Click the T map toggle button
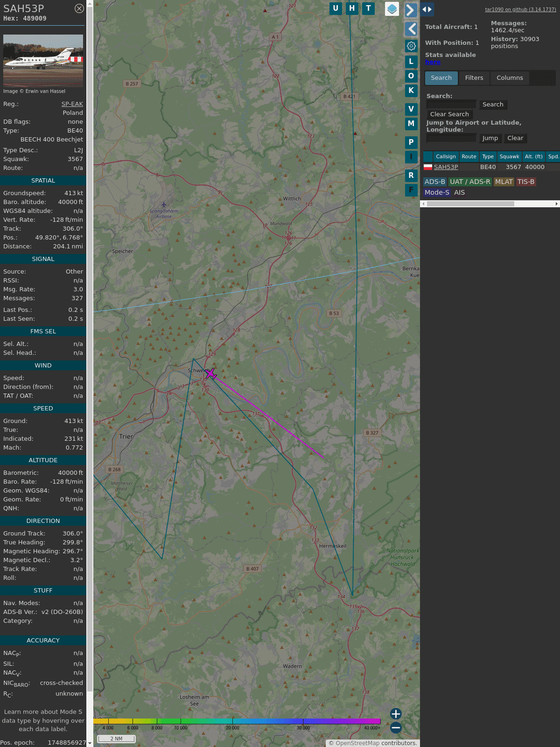 point(369,8)
